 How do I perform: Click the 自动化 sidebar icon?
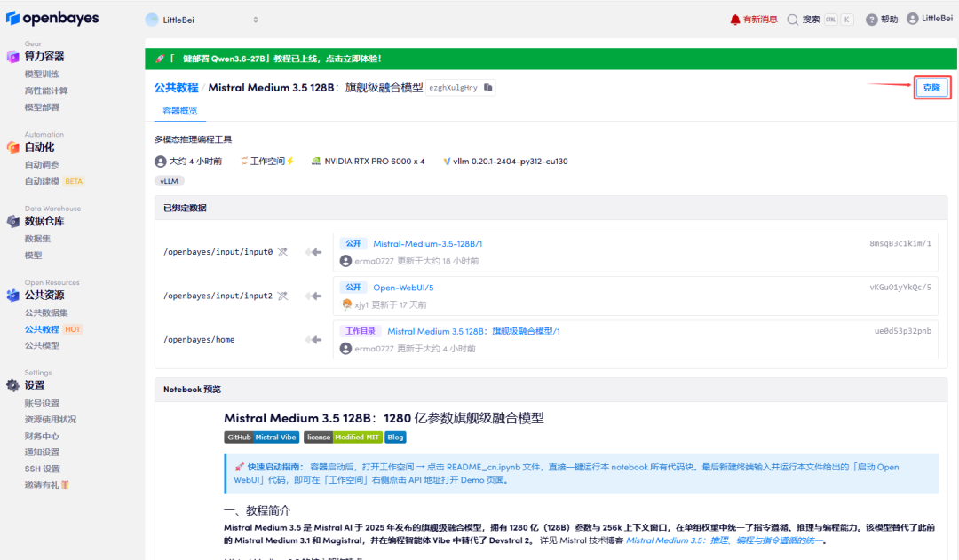(x=12, y=147)
